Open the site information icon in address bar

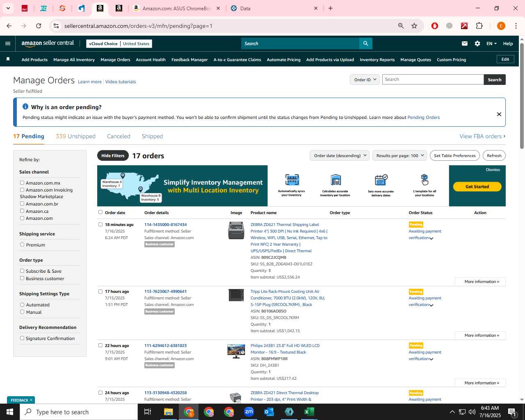pyautogui.click(x=56, y=26)
